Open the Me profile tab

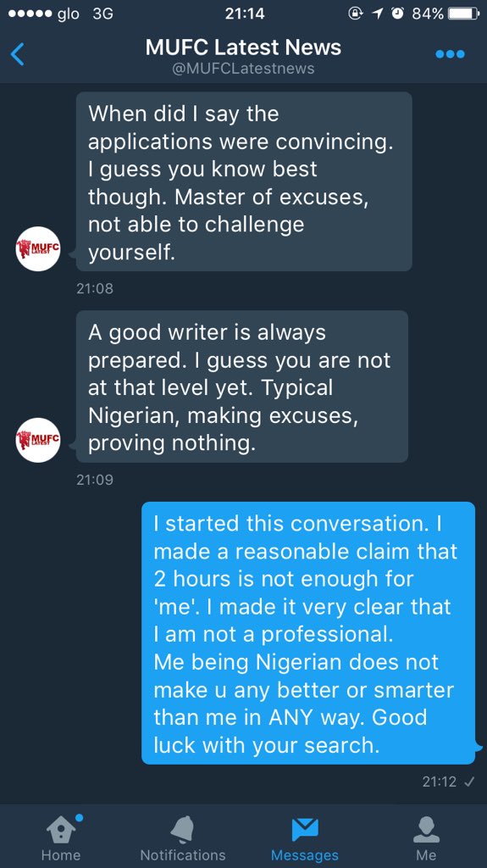click(426, 837)
